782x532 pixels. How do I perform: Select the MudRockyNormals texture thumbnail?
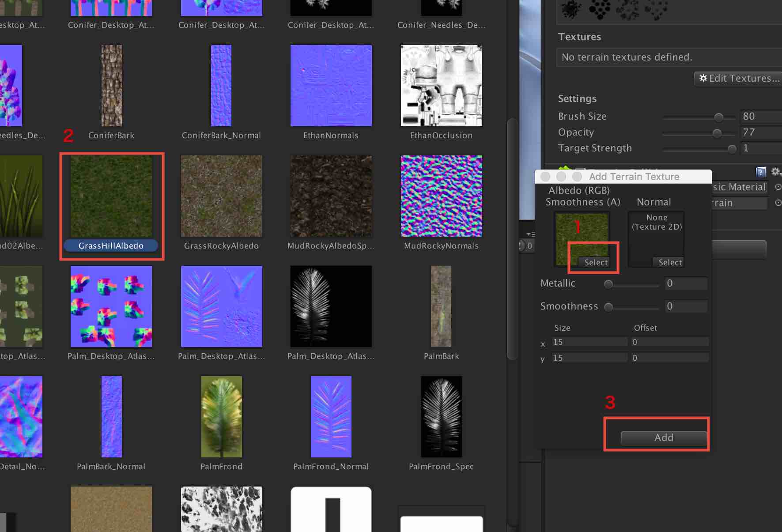point(442,196)
